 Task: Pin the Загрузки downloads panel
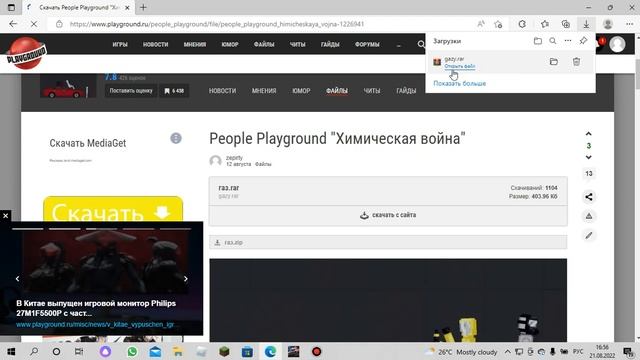[x=583, y=41]
